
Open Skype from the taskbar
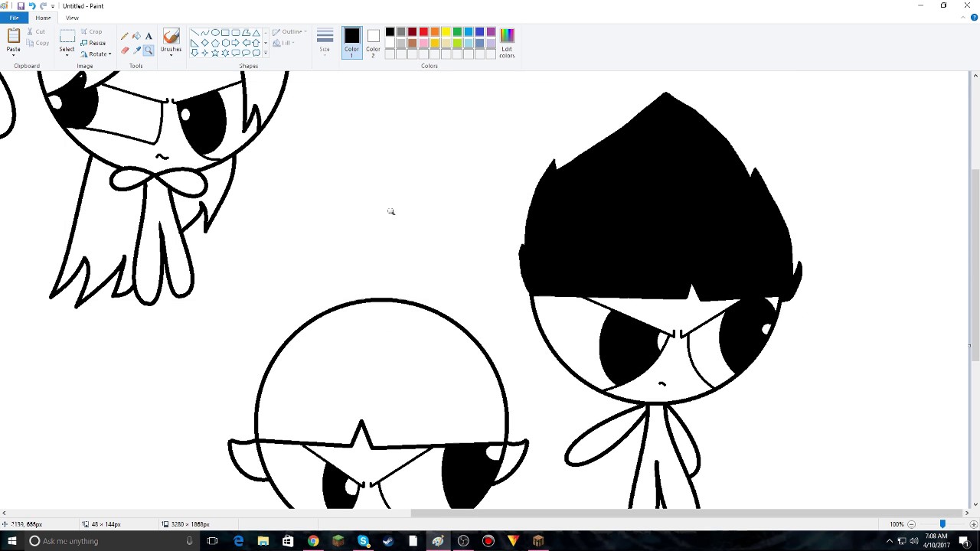[x=364, y=541]
